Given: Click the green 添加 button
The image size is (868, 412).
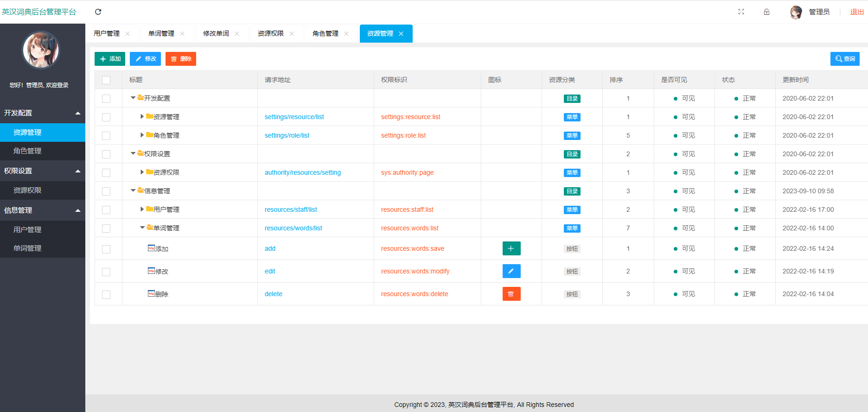Looking at the screenshot, I should 110,59.
